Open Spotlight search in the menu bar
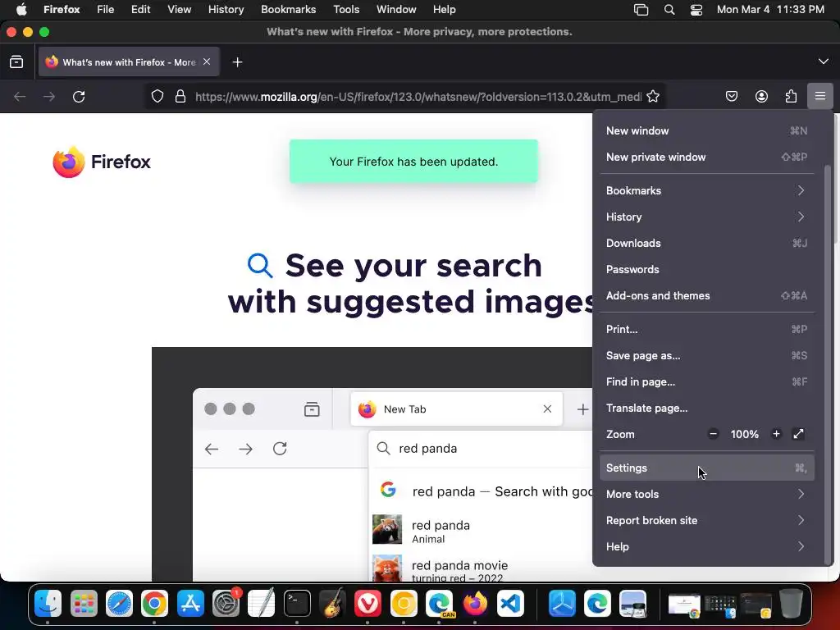This screenshot has height=630, width=840. (669, 10)
